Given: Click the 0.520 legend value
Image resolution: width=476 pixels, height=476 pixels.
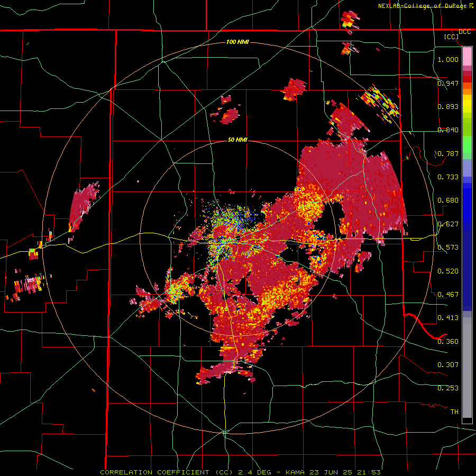Looking at the screenshot, I should (448, 271).
